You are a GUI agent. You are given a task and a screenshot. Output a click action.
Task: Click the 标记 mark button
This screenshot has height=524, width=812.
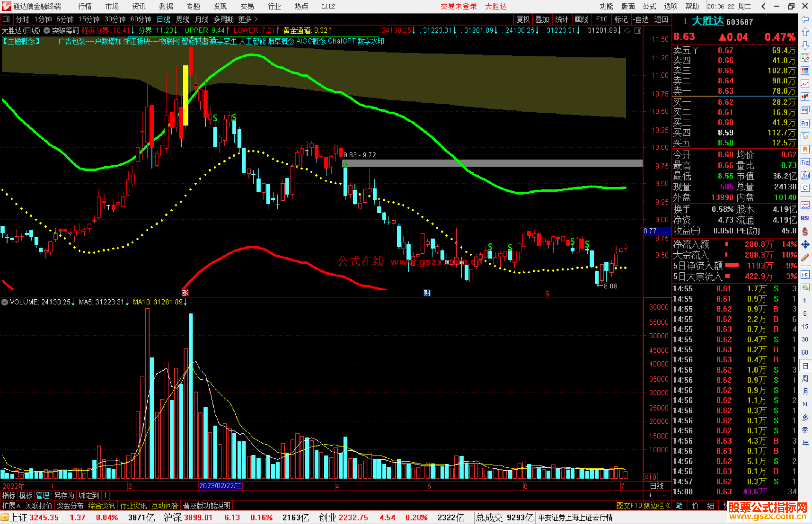click(x=621, y=19)
